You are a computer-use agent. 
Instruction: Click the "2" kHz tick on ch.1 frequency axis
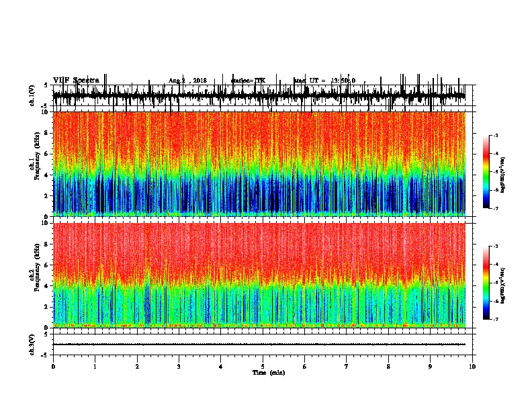pos(46,196)
